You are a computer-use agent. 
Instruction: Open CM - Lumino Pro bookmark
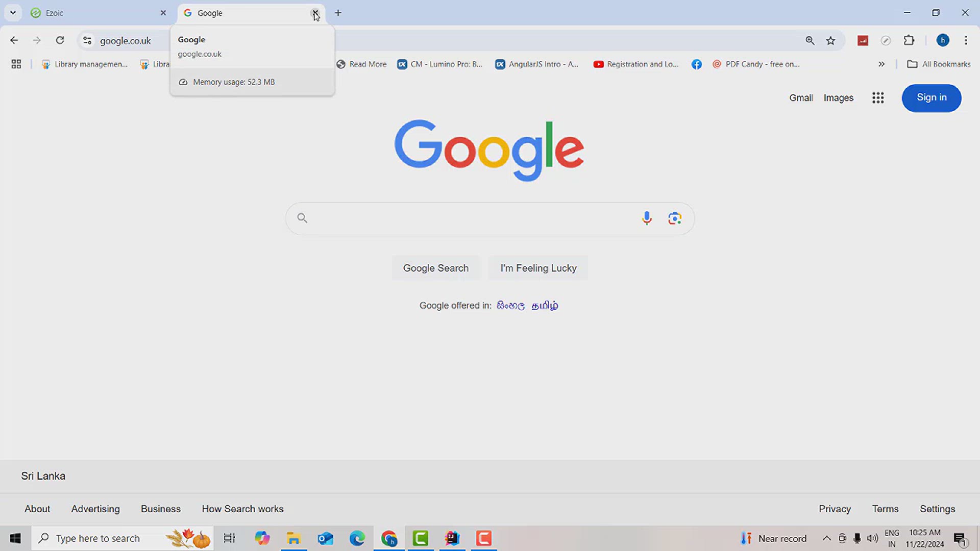coord(440,64)
